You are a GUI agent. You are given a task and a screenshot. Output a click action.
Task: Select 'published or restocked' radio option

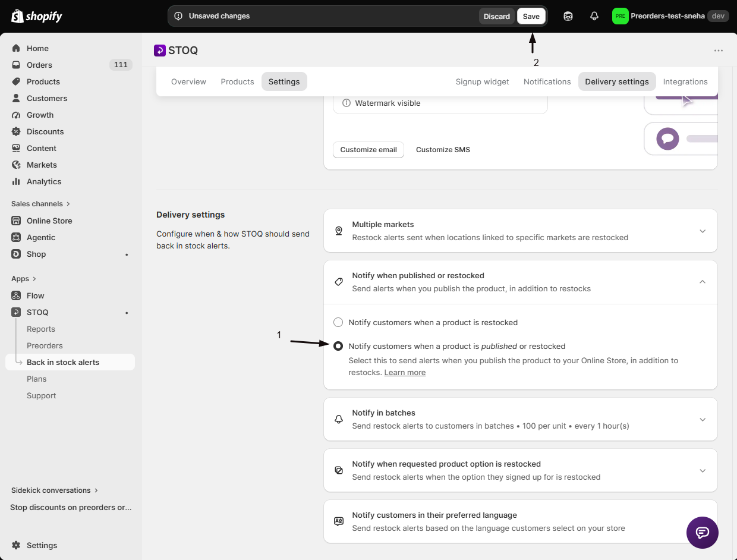(338, 346)
